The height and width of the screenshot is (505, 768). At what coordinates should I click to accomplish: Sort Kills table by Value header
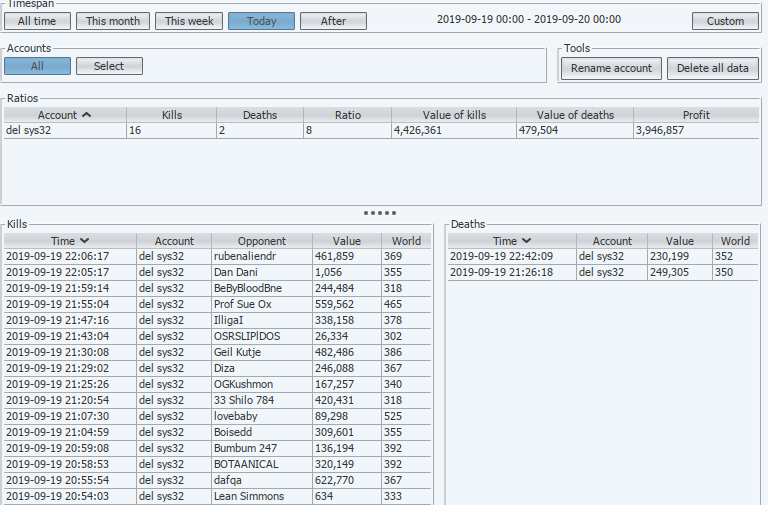click(x=347, y=241)
